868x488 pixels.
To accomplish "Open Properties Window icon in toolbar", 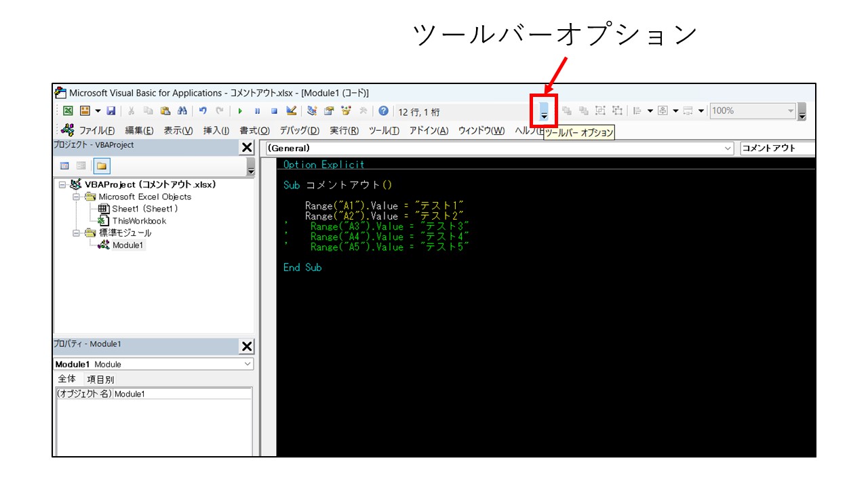I will click(x=329, y=111).
